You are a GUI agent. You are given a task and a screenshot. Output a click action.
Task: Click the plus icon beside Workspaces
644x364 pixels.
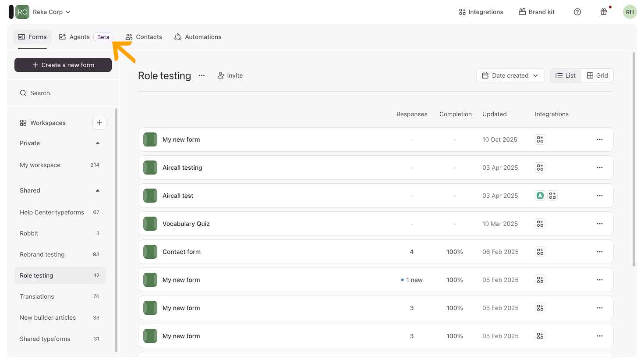[x=99, y=123]
